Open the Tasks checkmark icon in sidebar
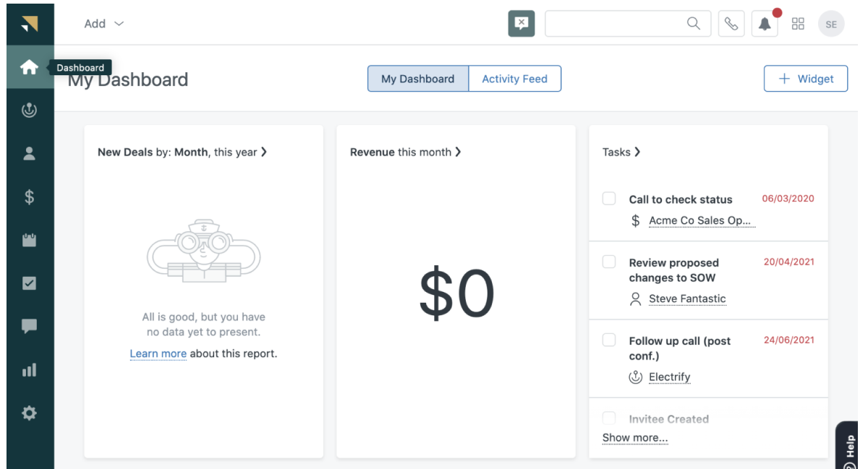The height and width of the screenshot is (469, 868). pos(29,283)
